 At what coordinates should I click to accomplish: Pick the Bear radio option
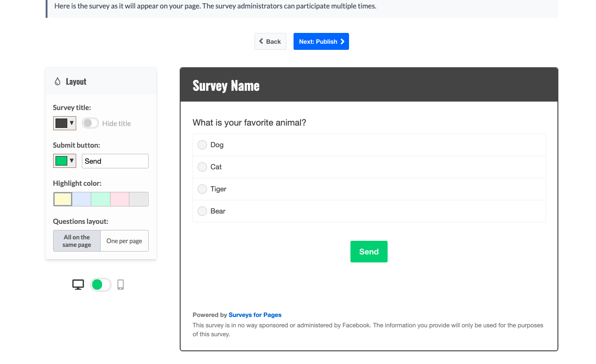(x=202, y=211)
